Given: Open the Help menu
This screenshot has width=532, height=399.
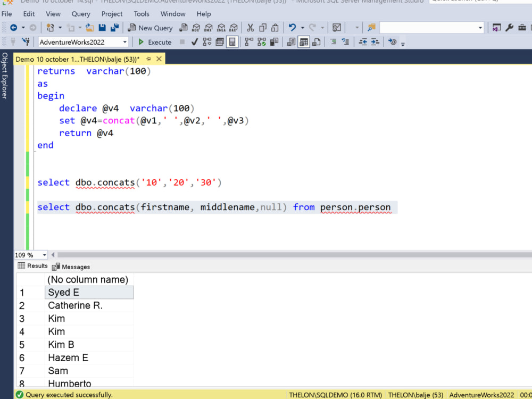Looking at the screenshot, I should click(204, 14).
